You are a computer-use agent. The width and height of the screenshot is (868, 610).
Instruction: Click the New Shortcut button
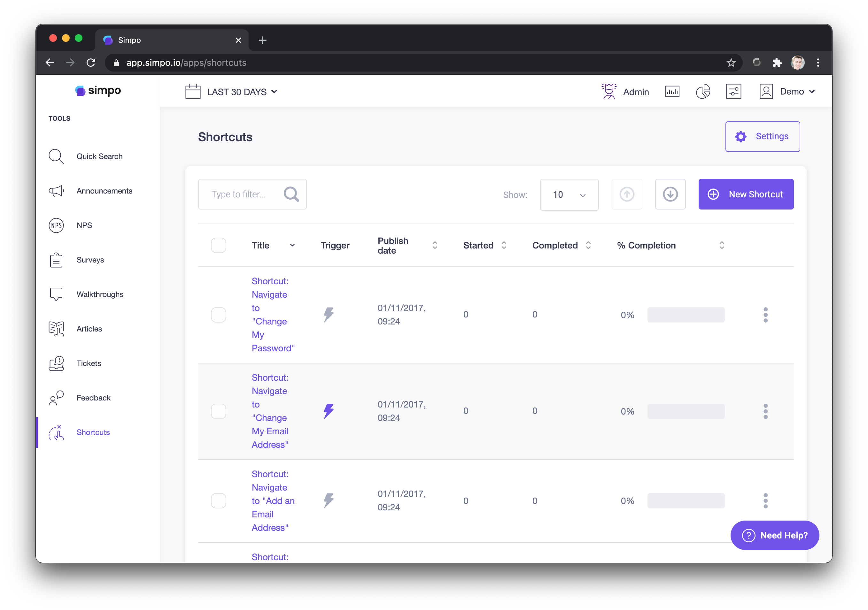tap(746, 194)
